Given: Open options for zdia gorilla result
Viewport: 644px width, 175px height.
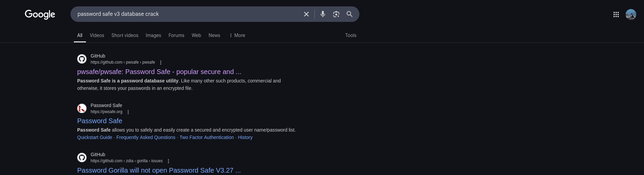Looking at the screenshot, I should pos(168,161).
